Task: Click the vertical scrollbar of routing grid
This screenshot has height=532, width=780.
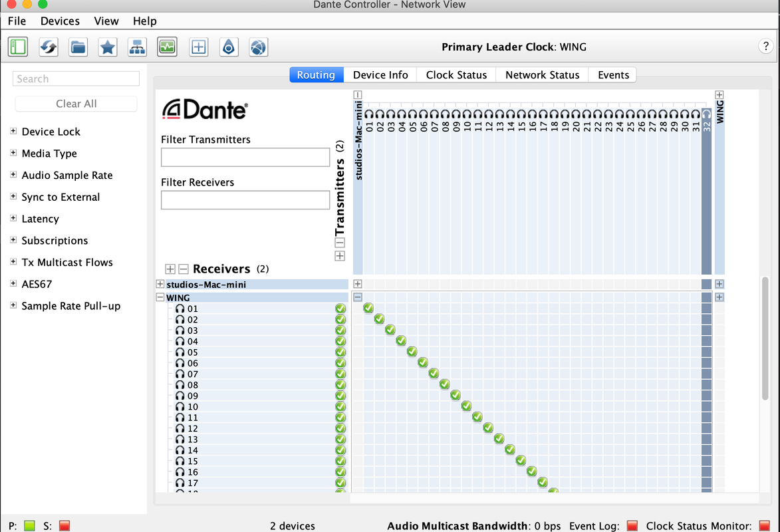Action: 765,338
